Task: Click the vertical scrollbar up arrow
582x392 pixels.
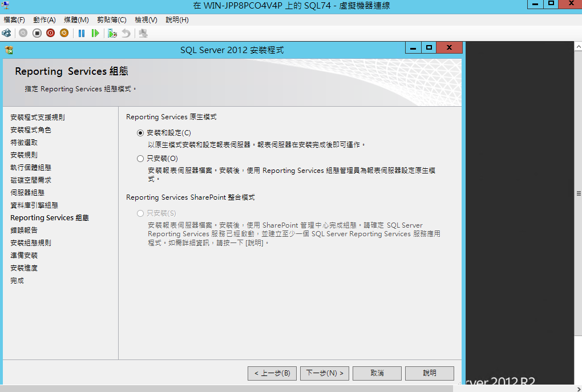Action: coord(578,47)
